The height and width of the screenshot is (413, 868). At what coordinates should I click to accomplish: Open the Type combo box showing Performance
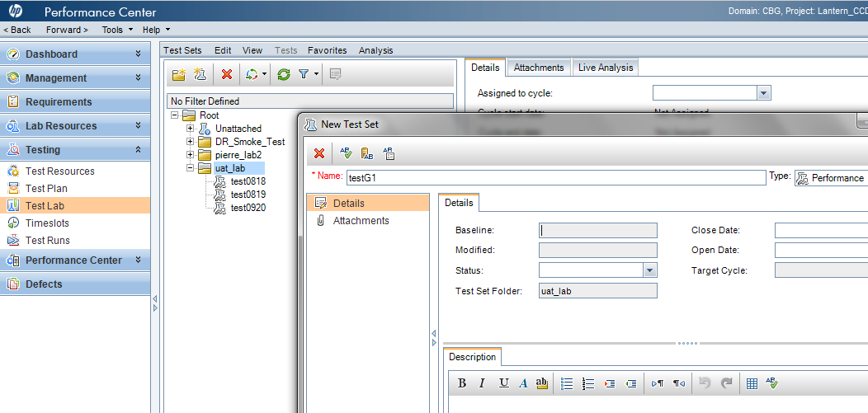832,178
